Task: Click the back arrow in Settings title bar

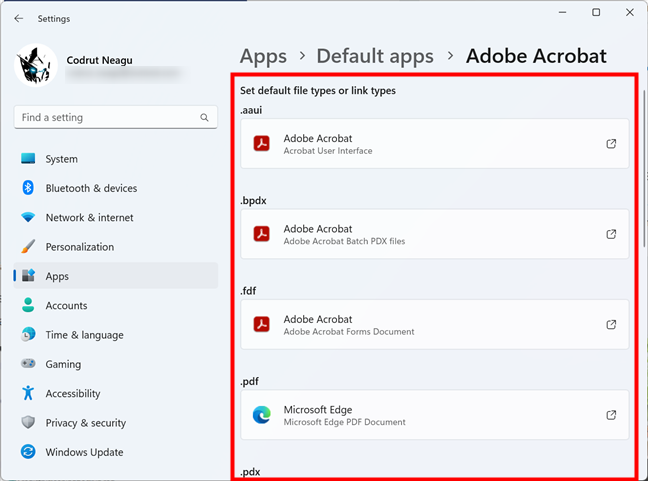Action: [18, 18]
